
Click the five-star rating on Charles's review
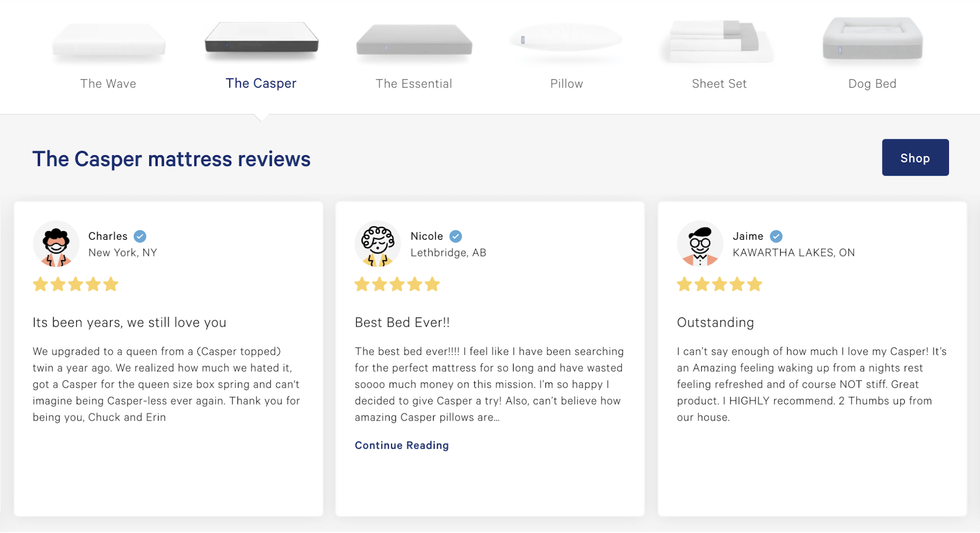pos(75,284)
